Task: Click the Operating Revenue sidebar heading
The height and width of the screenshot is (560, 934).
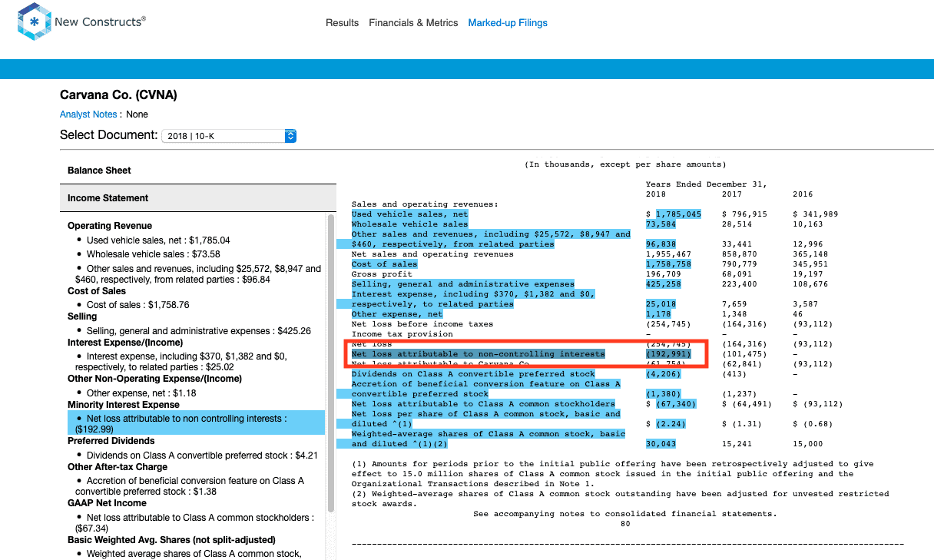Action: coord(110,226)
